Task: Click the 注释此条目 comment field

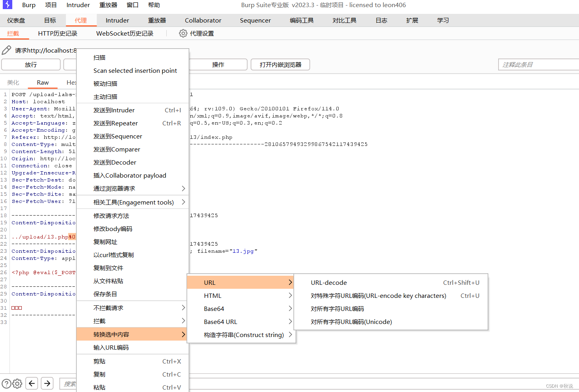Action: pos(539,64)
